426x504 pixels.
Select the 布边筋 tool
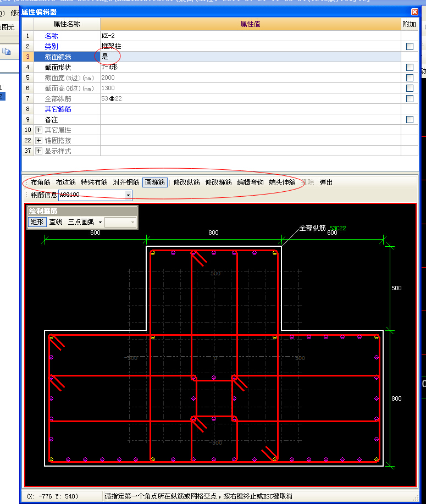point(66,182)
